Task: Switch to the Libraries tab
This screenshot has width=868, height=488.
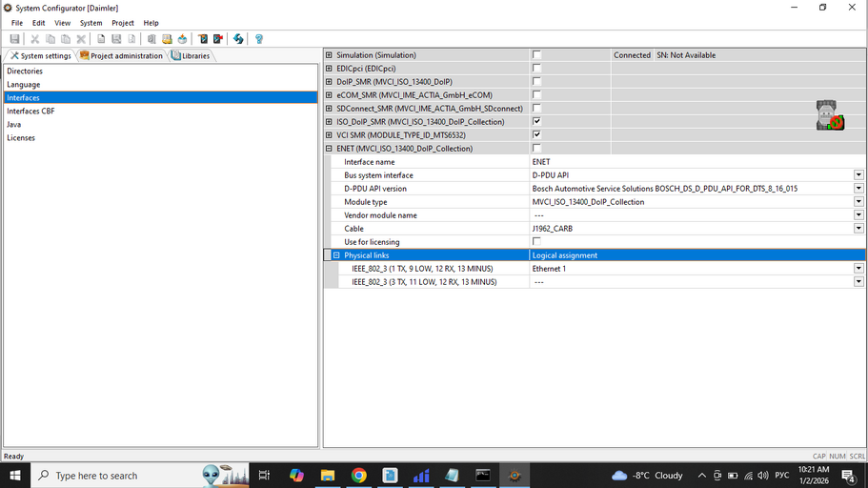Action: tap(191, 55)
